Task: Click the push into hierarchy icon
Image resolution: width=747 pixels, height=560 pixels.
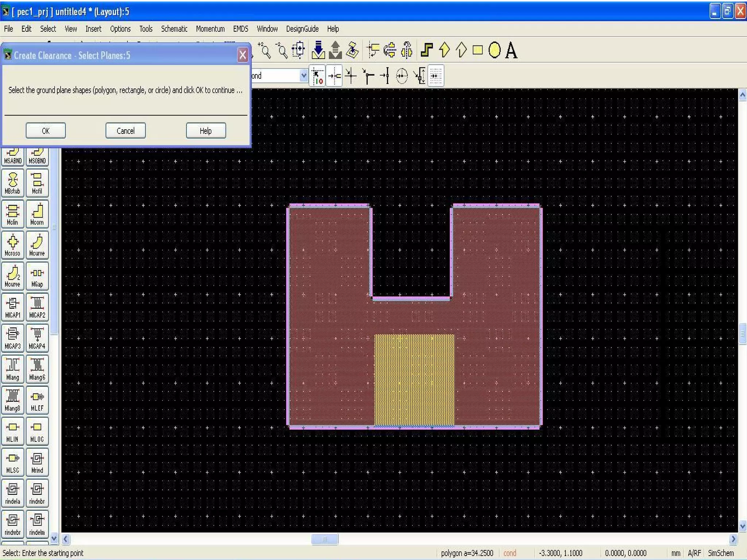Action: click(318, 50)
